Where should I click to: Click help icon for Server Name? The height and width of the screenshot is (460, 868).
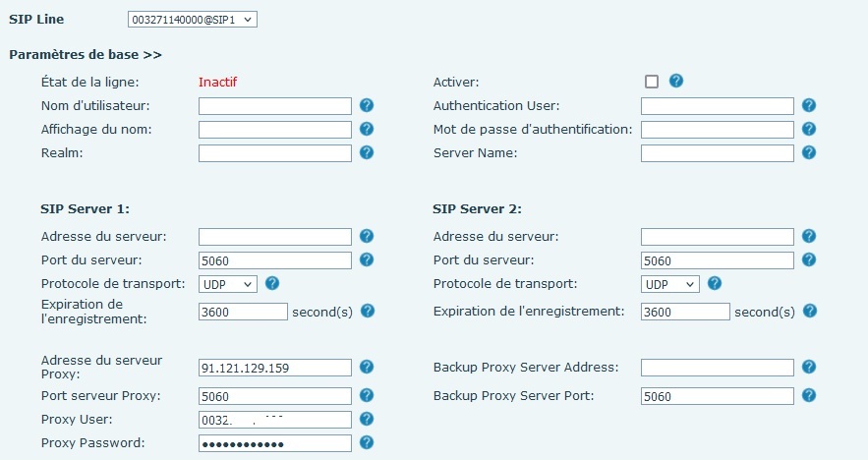[x=809, y=152]
